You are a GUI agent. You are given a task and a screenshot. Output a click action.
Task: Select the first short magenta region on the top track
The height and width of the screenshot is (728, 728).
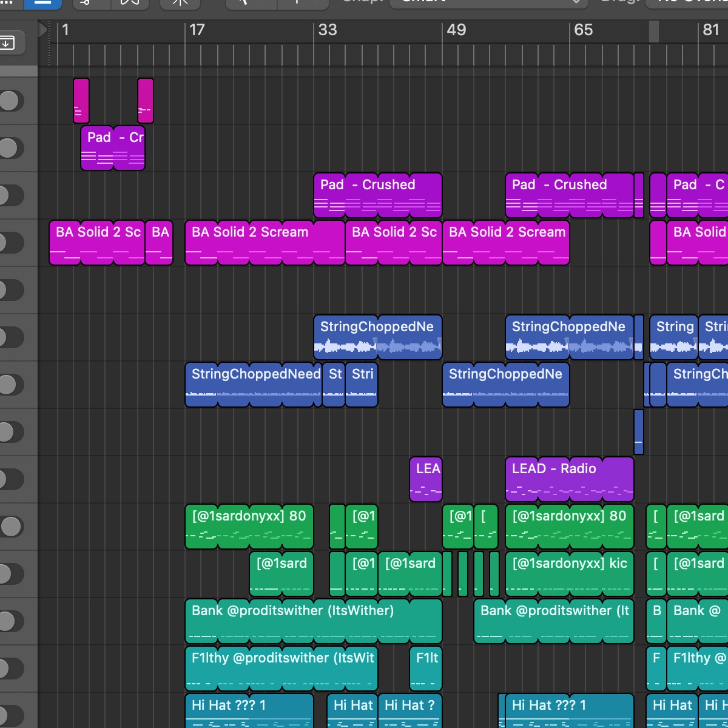(81, 101)
